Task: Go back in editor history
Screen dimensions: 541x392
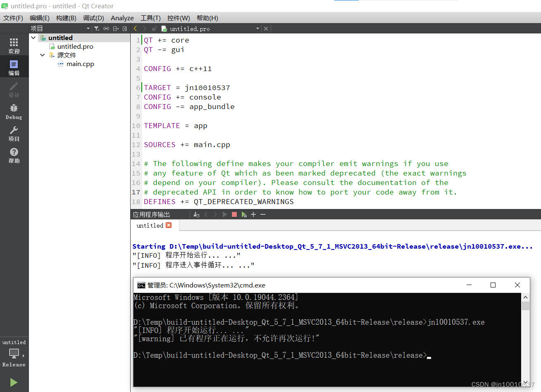Action: click(135, 29)
